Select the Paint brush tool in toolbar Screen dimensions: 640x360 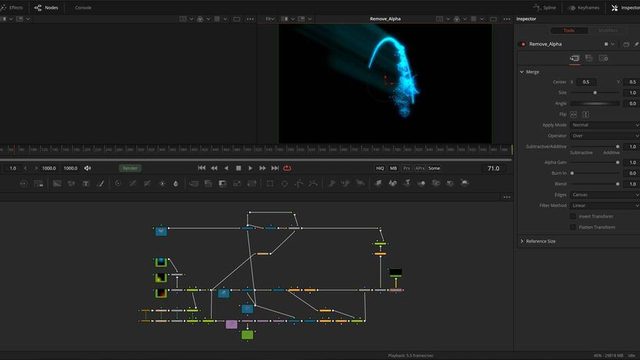pos(100,184)
